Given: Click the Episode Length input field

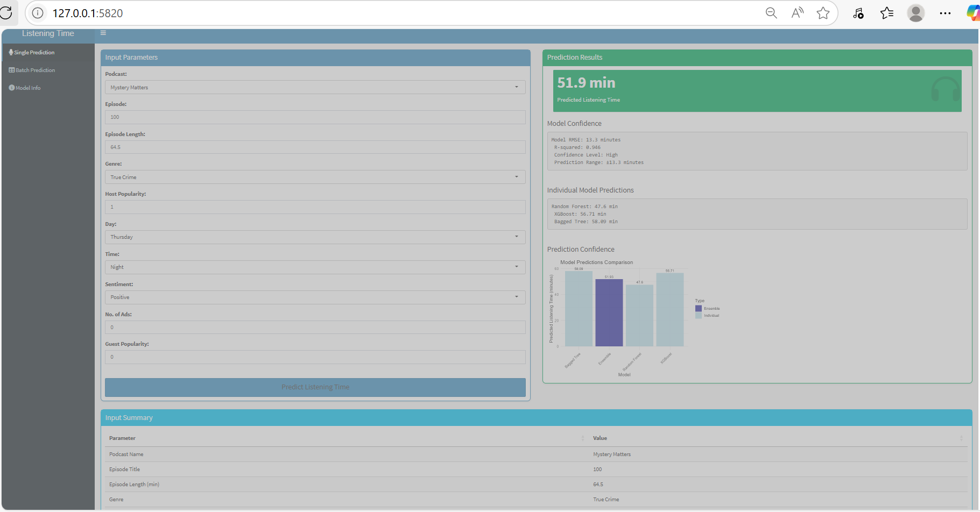Looking at the screenshot, I should [315, 147].
